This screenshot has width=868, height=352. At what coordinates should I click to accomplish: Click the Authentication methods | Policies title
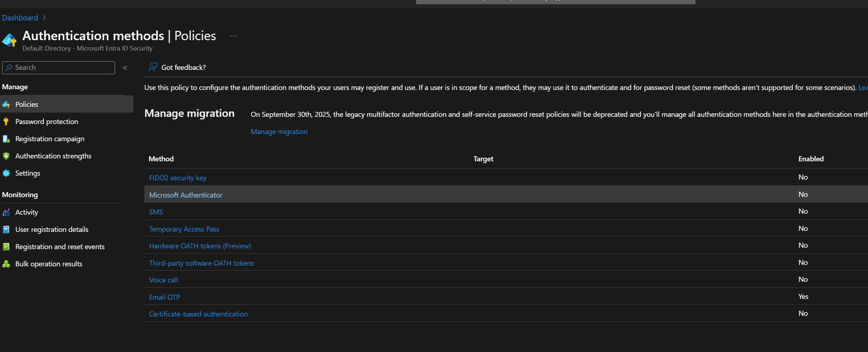click(119, 35)
